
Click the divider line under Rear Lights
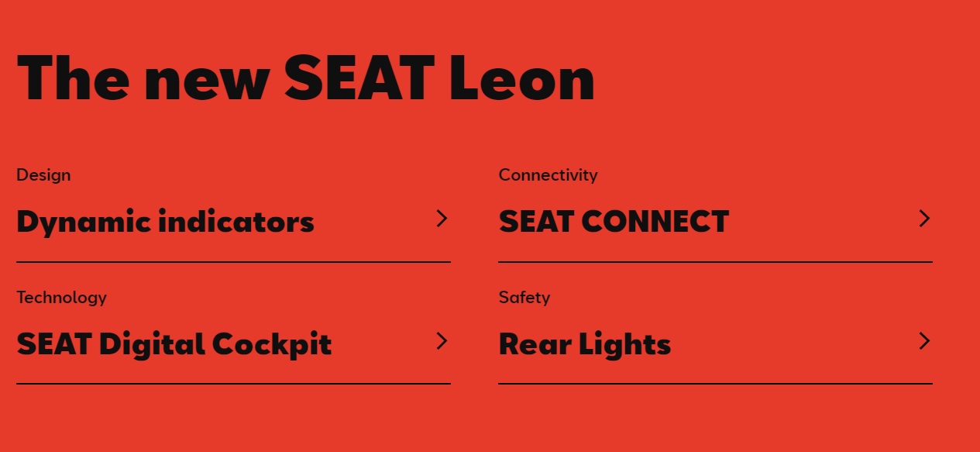715,384
